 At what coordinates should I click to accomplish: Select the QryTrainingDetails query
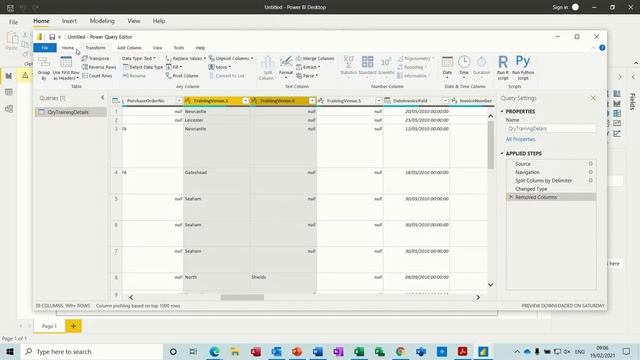coord(71,112)
